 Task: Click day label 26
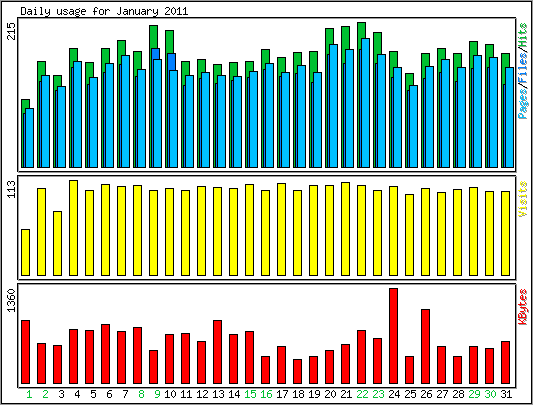click(426, 394)
